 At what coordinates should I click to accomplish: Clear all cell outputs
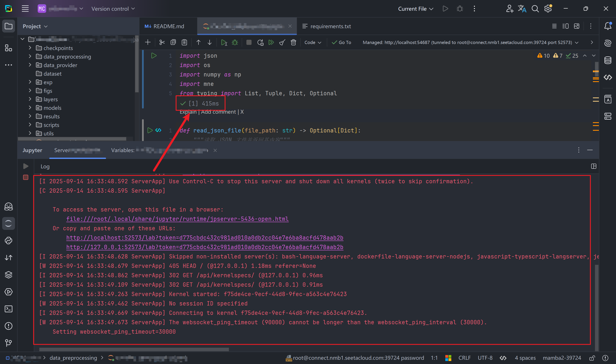click(282, 43)
